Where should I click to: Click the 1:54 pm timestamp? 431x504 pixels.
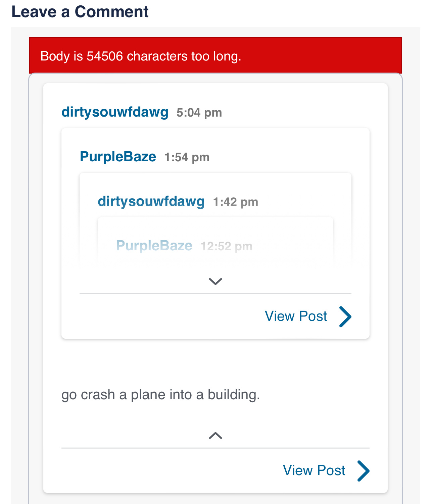tap(187, 158)
